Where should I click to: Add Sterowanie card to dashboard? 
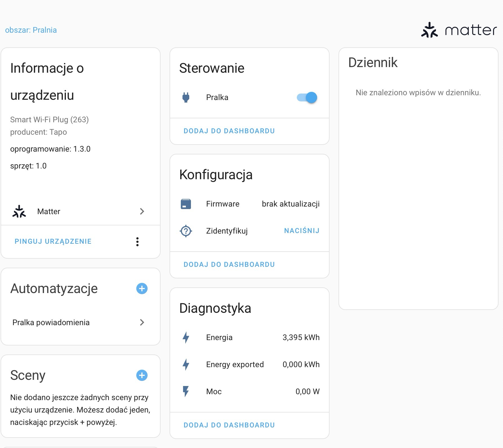(x=229, y=131)
